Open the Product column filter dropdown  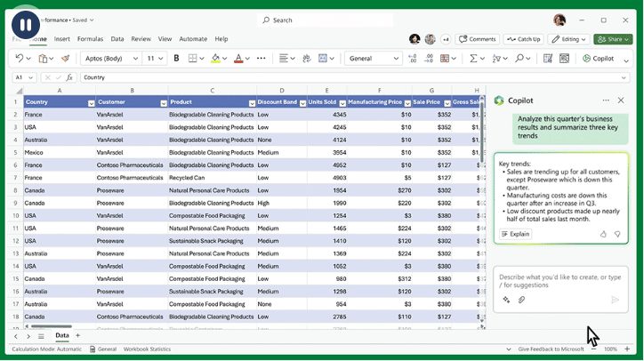click(251, 103)
